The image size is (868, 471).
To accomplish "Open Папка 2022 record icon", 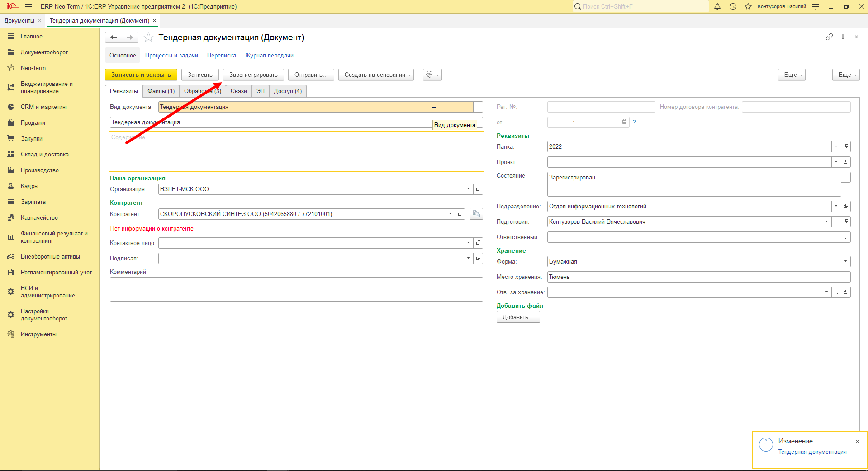I will 846,146.
